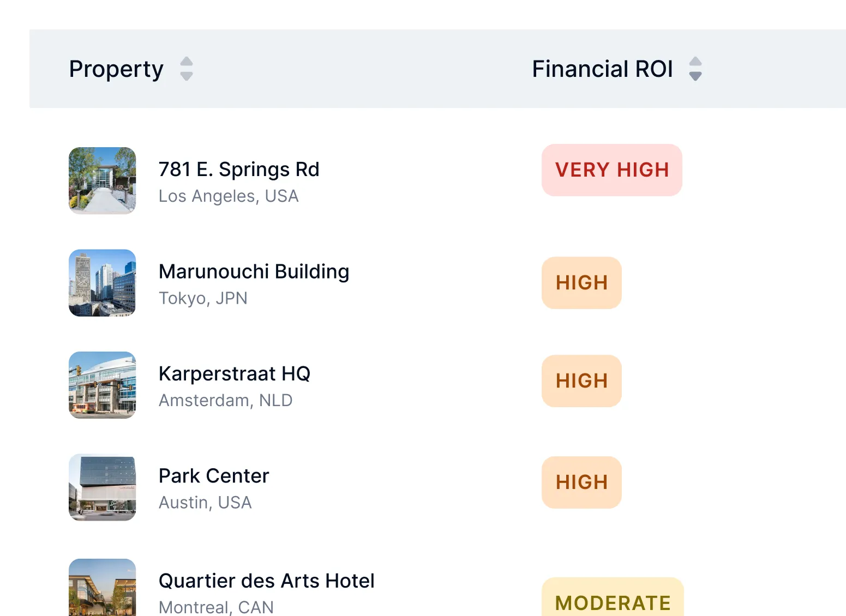Open Marunouchi Building thumbnail image
Viewport: 846px width, 616px height.
coord(103,283)
